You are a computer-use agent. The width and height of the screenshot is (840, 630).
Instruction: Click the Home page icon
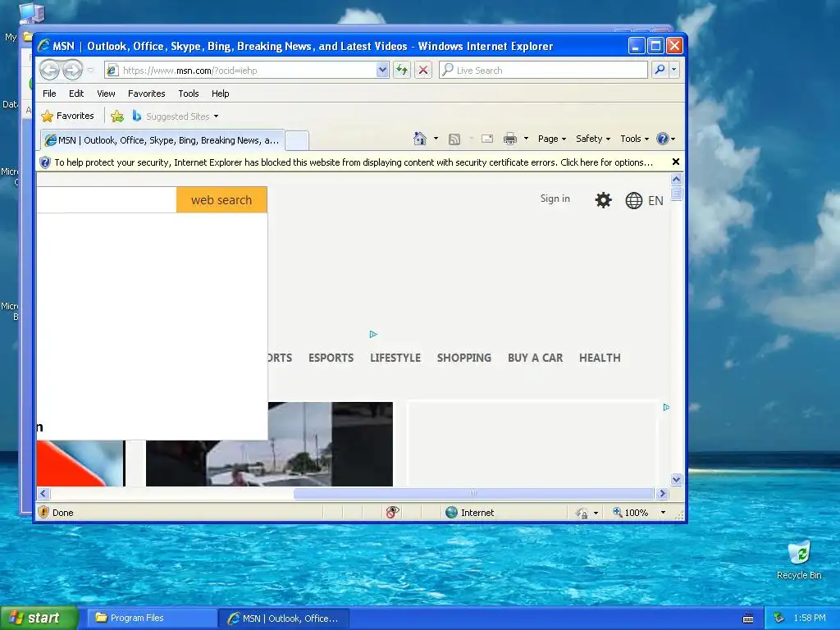420,139
